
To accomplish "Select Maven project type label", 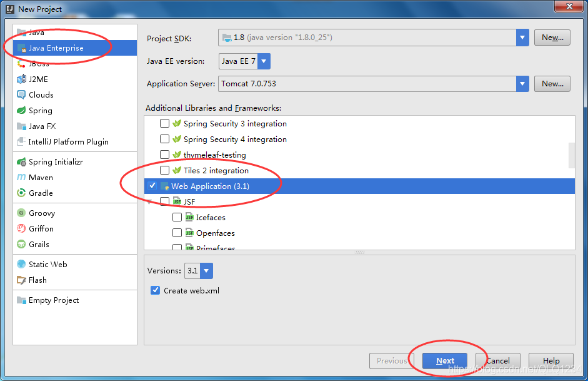I will pyautogui.click(x=41, y=178).
